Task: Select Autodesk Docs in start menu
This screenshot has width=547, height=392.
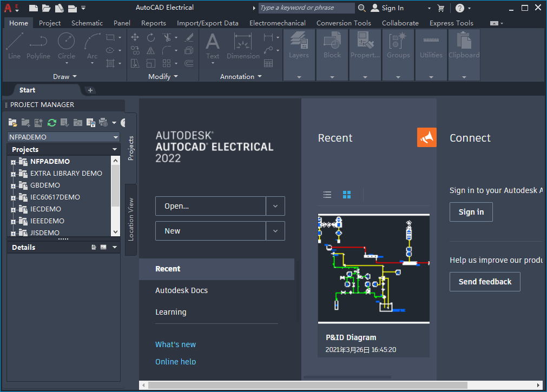Action: [x=181, y=290]
